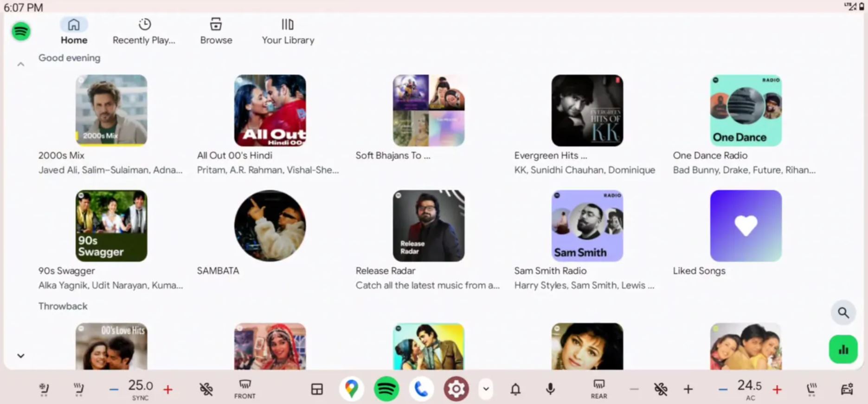Switch to the Browse tab

pyautogui.click(x=216, y=31)
